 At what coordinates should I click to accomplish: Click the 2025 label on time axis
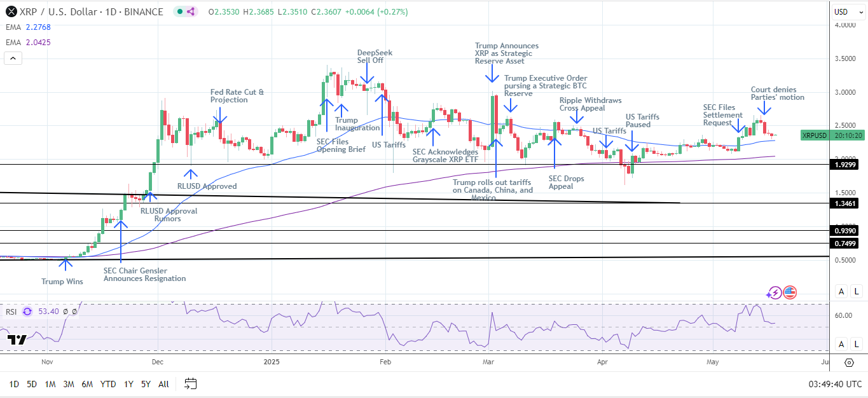pos(271,362)
